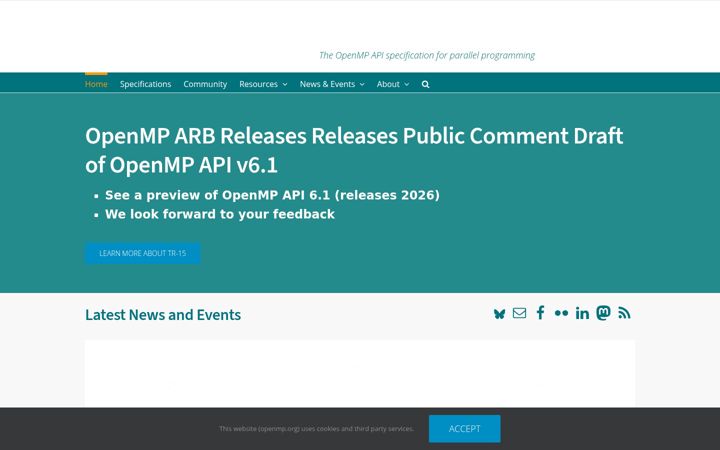Expand the News & Events dropdown menu
Image resolution: width=720 pixels, height=450 pixels.
coord(332,84)
